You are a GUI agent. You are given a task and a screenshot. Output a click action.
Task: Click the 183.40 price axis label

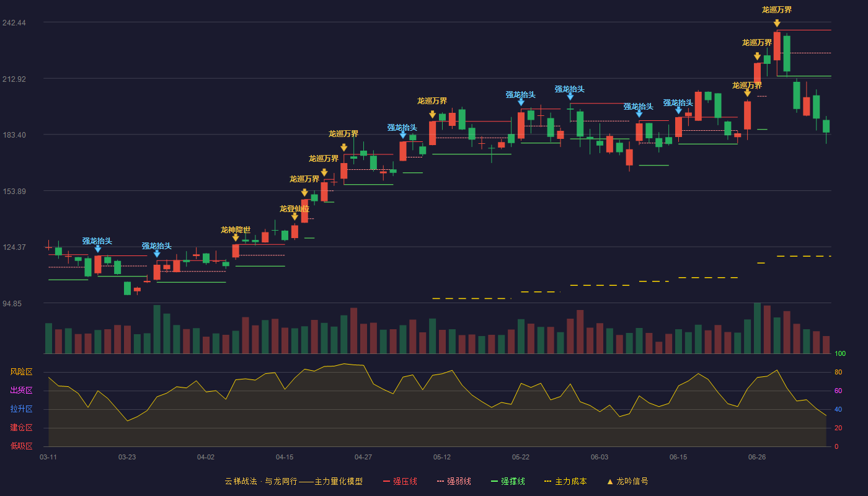tap(14, 135)
